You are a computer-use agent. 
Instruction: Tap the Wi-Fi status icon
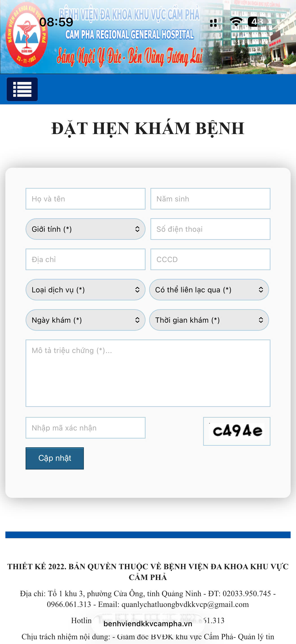[x=236, y=22]
